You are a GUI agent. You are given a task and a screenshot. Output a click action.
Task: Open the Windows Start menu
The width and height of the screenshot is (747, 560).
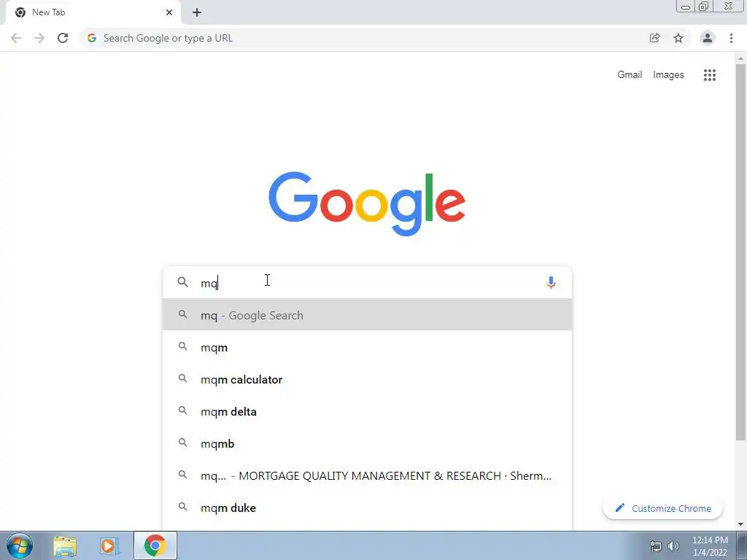[20, 545]
